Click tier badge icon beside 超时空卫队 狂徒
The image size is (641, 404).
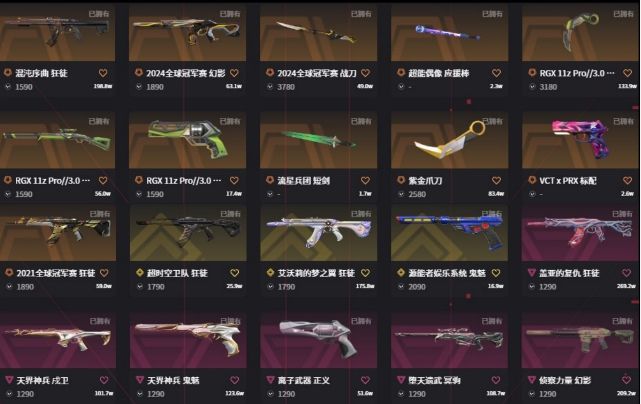tap(140, 273)
